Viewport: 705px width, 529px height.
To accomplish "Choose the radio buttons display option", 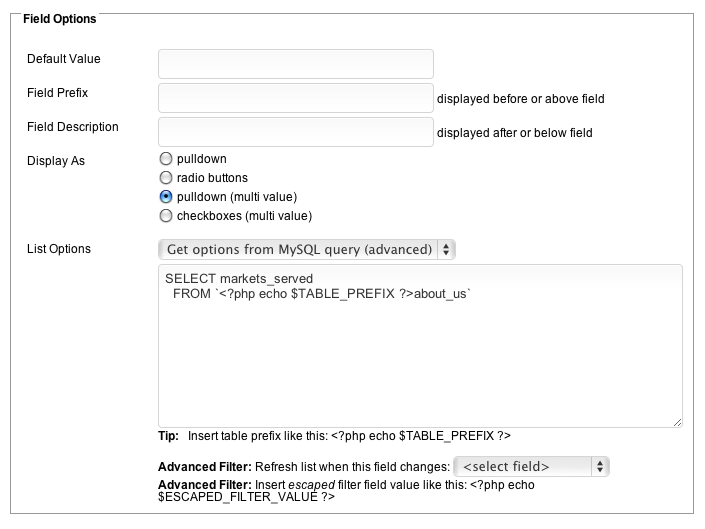I will click(x=166, y=178).
